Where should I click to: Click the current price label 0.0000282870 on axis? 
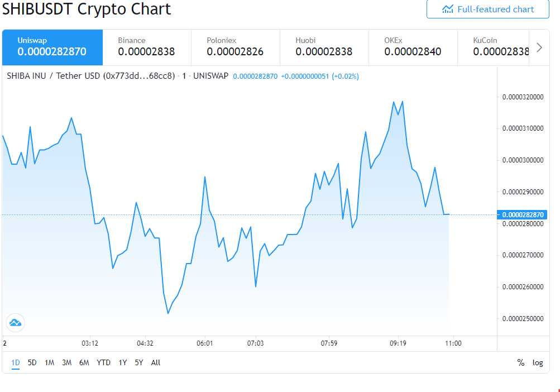[x=522, y=214]
